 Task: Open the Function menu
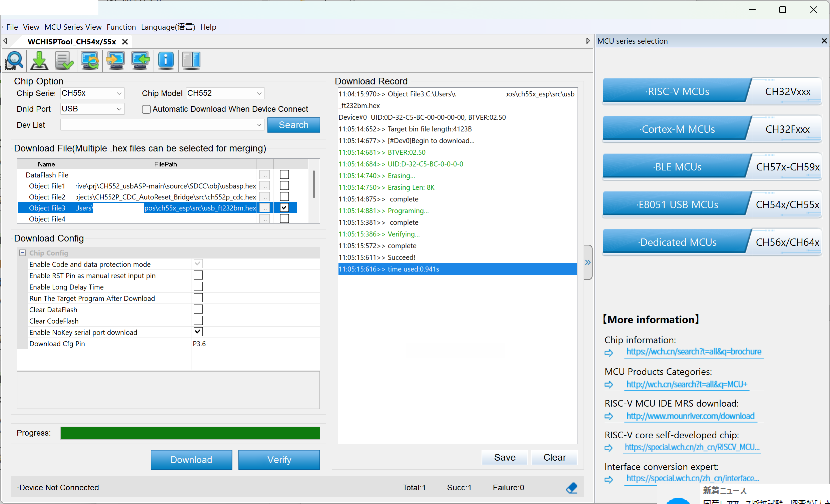[121, 27]
